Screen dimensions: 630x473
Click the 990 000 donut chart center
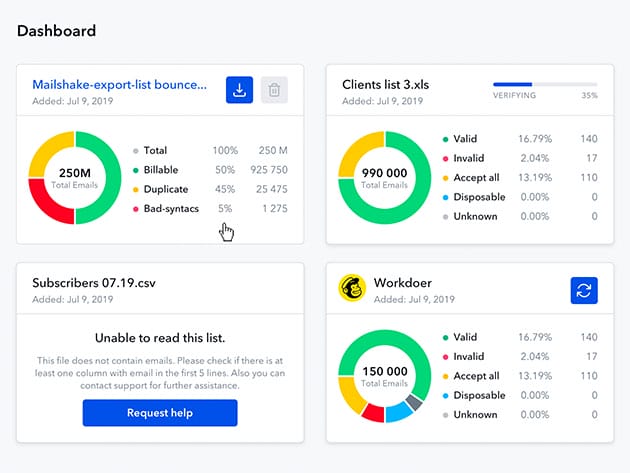coord(385,179)
